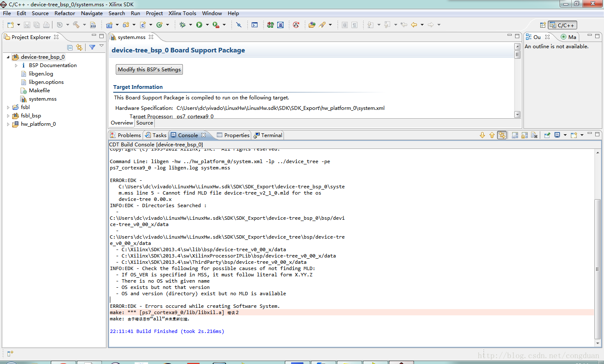Click the New C/C++ Project icon
604x364 pixels.
(x=109, y=25)
